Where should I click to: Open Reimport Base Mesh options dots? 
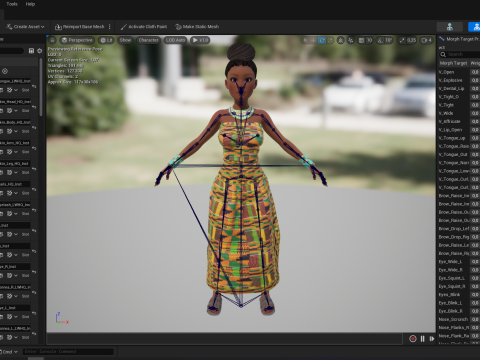[110, 27]
